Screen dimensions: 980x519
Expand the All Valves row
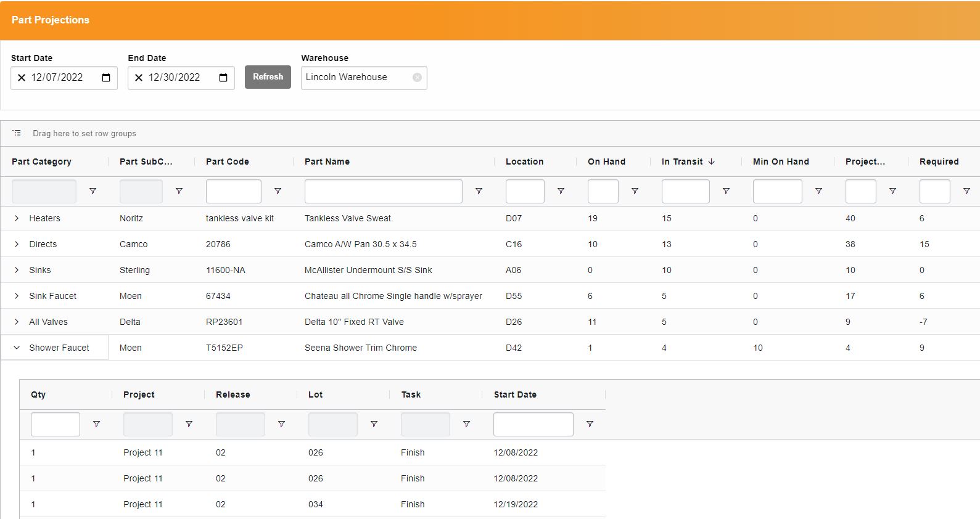(17, 322)
